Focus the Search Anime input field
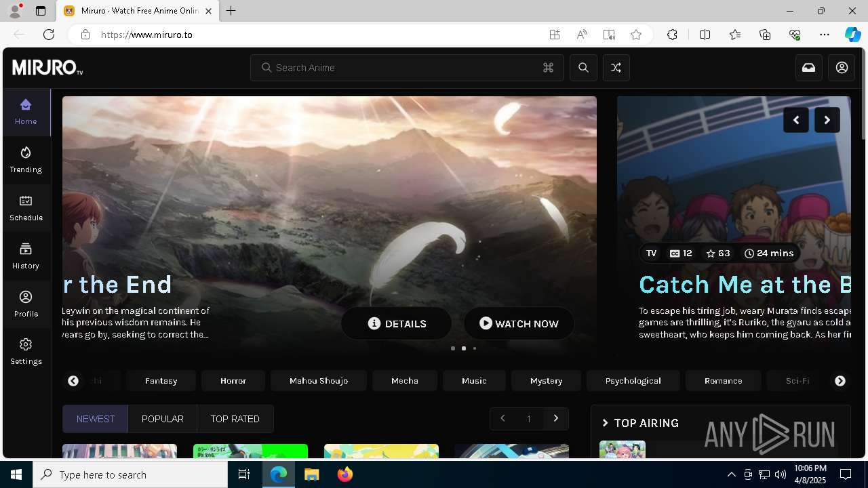 click(x=407, y=68)
